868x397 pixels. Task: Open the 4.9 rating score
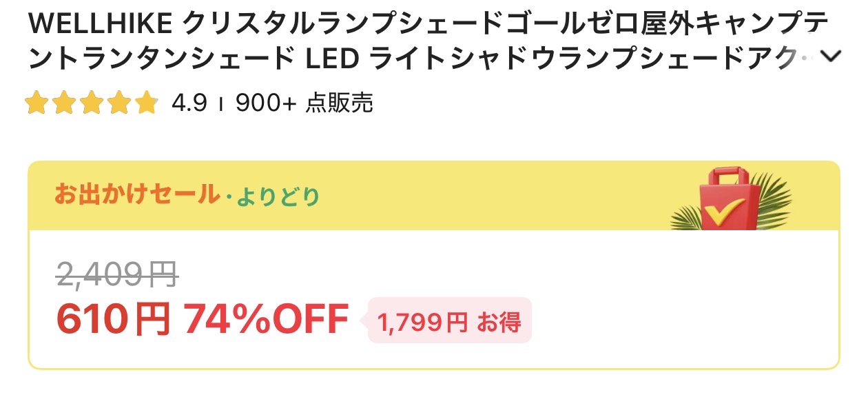pos(189,103)
